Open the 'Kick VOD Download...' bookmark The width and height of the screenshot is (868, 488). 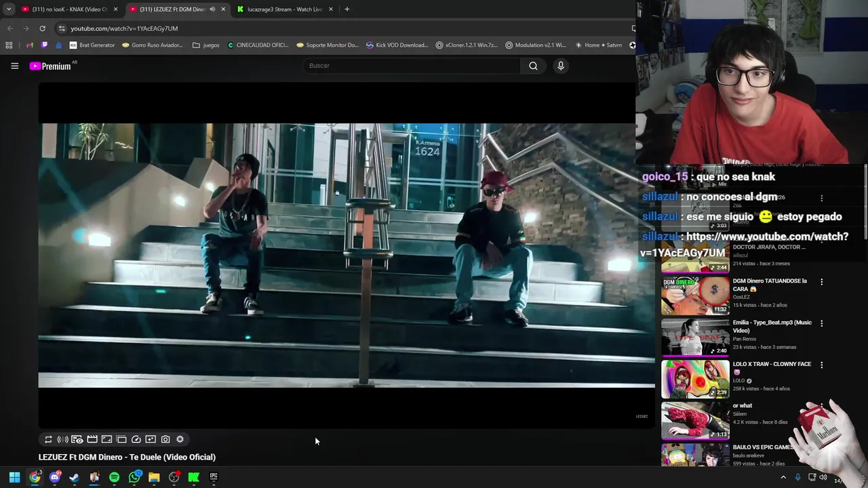[x=397, y=45]
